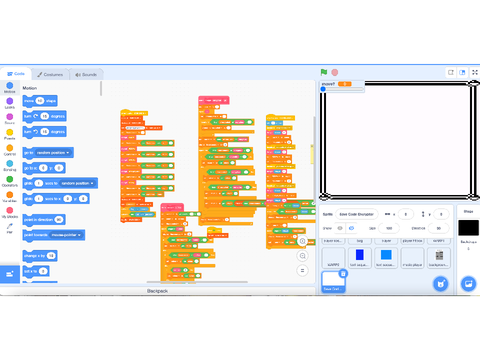Switch to the small stage layout
The width and height of the screenshot is (480, 360).
click(x=451, y=72)
